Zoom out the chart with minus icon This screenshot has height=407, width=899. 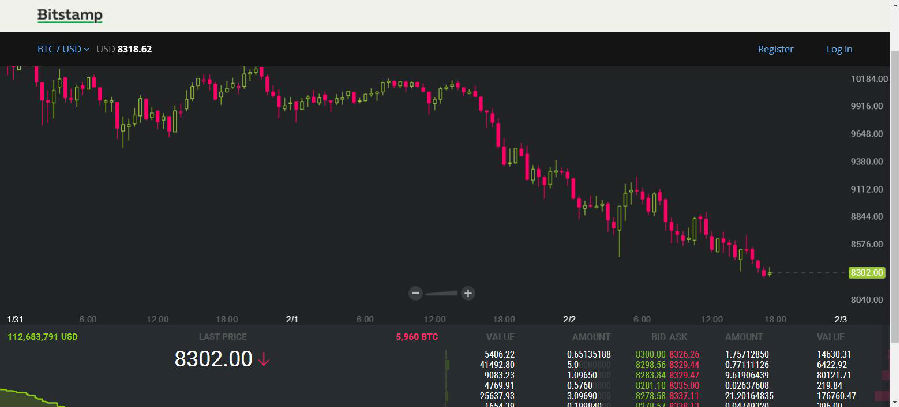point(416,293)
